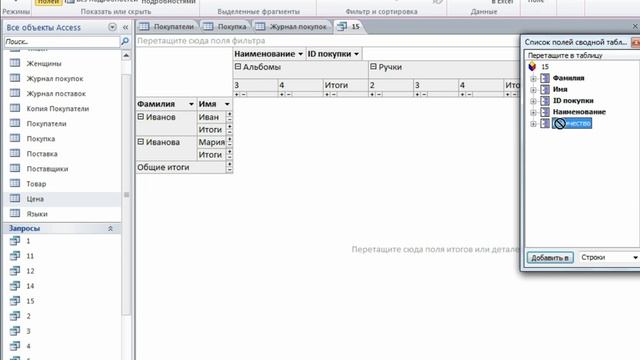Click the Общие итоги row header
Image resolution: width=640 pixels, height=360 pixels.
181,167
